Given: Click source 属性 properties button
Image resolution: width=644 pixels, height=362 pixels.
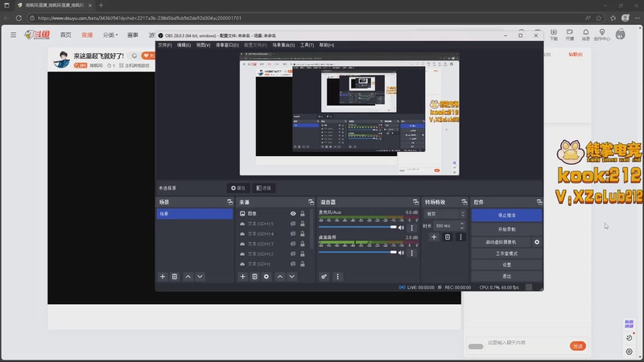Looking at the screenshot, I should tap(238, 188).
